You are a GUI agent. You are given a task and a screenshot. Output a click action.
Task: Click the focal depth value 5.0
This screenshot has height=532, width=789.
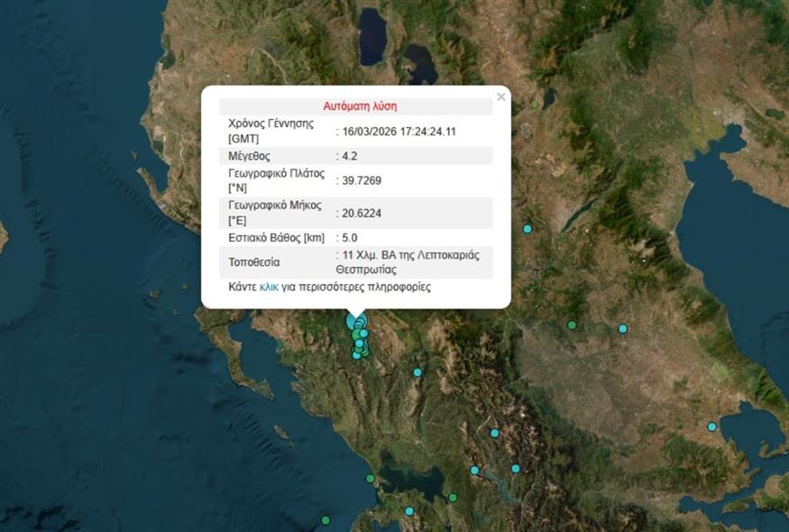pyautogui.click(x=350, y=238)
